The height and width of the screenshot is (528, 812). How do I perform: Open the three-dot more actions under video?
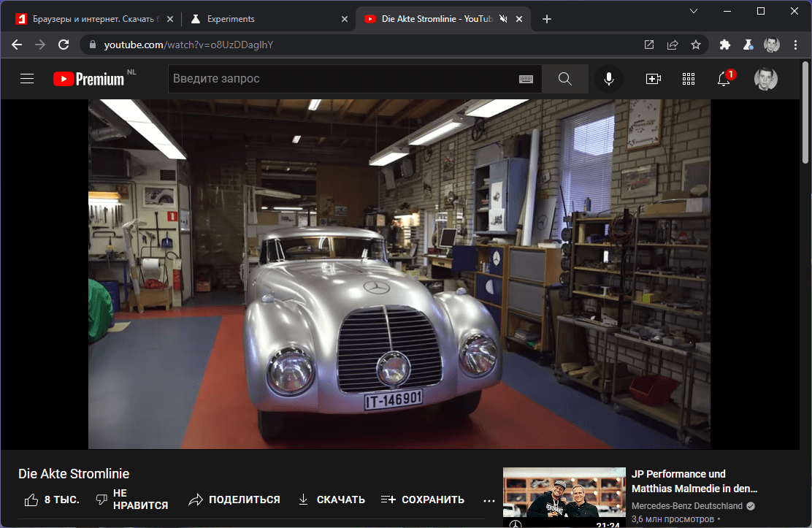pyautogui.click(x=489, y=500)
